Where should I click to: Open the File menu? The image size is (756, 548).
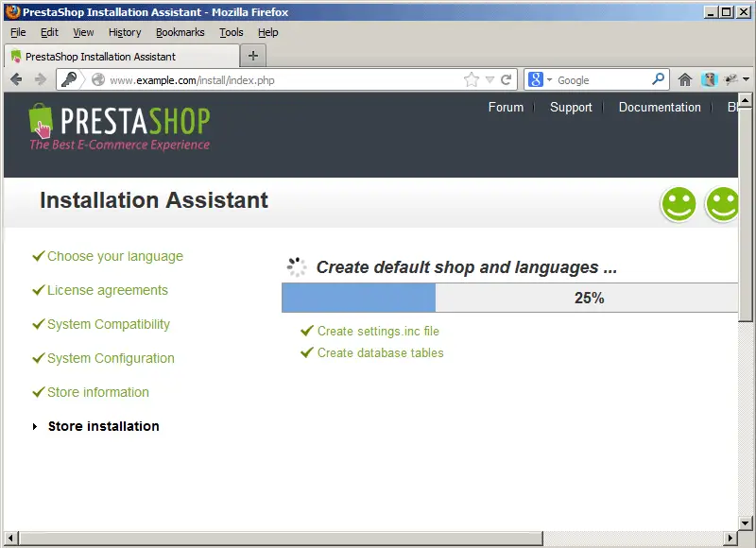pyautogui.click(x=18, y=32)
